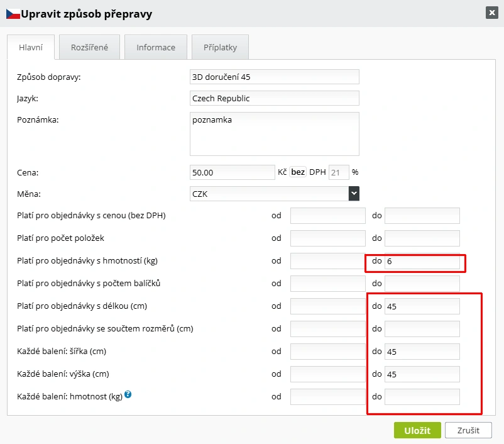Image resolution: width=504 pixels, height=444 pixels.
Task: Open the Příplatky tab
Action: point(220,47)
